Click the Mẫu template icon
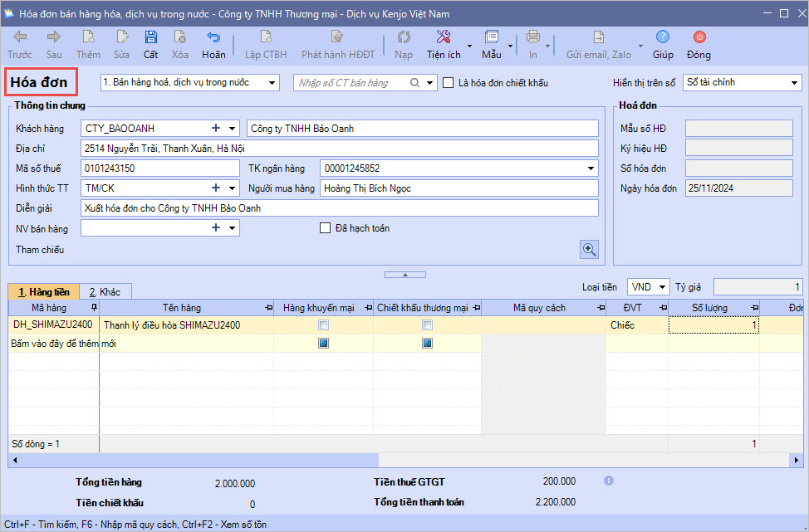Screen dimensions: 809x532 coord(491,37)
